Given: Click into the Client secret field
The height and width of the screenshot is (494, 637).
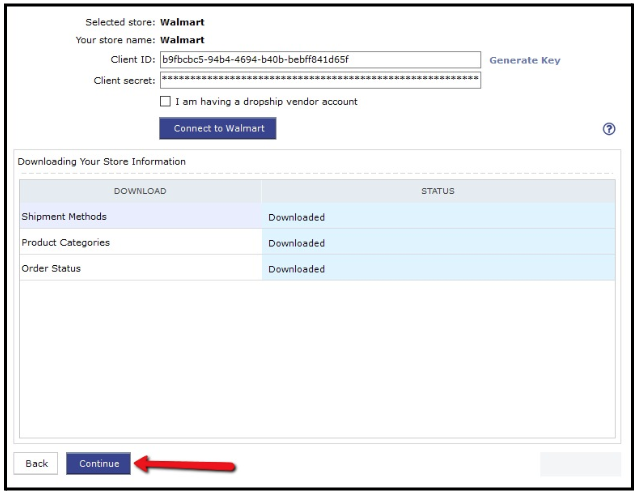Looking at the screenshot, I should [319, 79].
